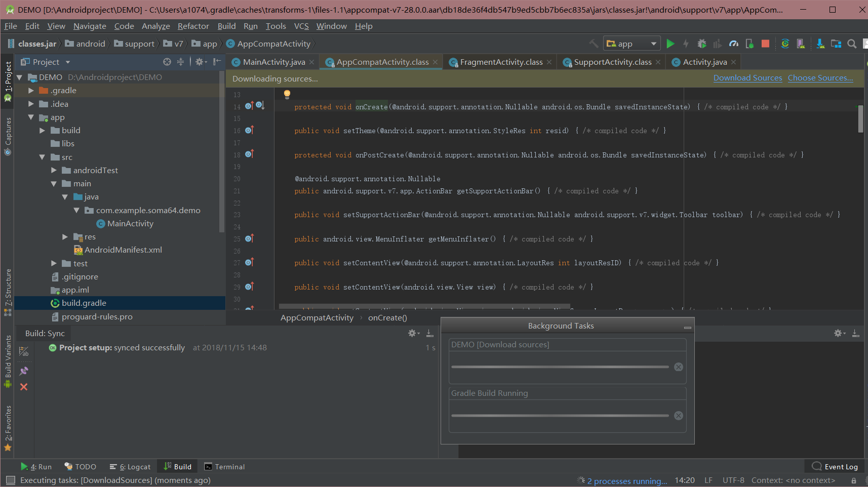Click the Apply Changes lightning icon
The image size is (868, 487).
click(x=686, y=44)
